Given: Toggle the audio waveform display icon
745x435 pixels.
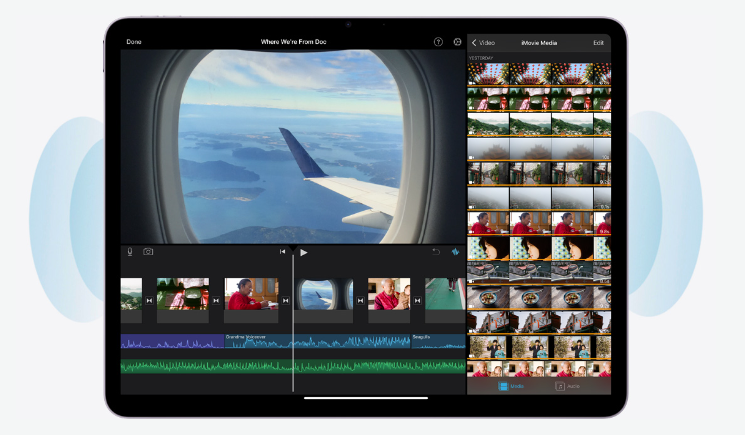Looking at the screenshot, I should pos(455,252).
